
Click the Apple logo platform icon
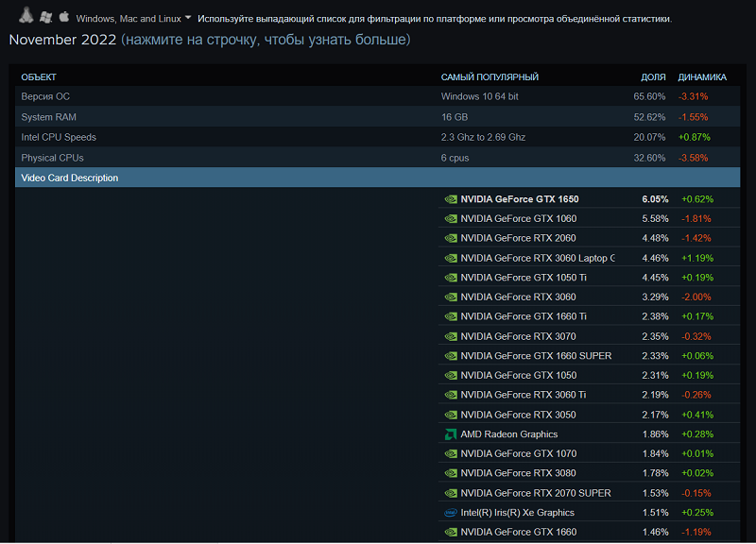point(64,17)
